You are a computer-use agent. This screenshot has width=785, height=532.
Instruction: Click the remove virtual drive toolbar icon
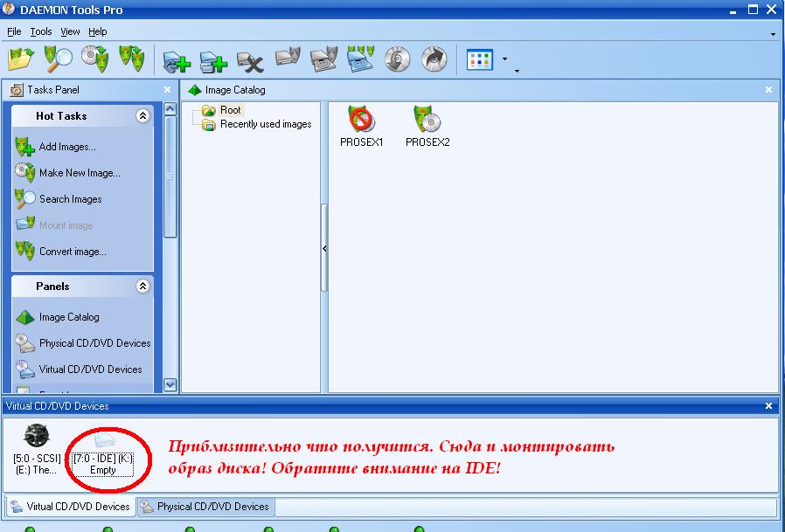pos(250,61)
